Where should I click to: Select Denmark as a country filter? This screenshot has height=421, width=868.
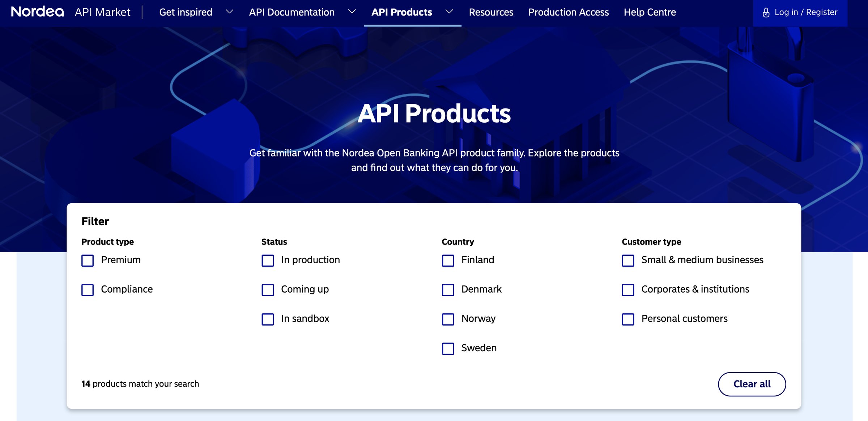tap(447, 290)
